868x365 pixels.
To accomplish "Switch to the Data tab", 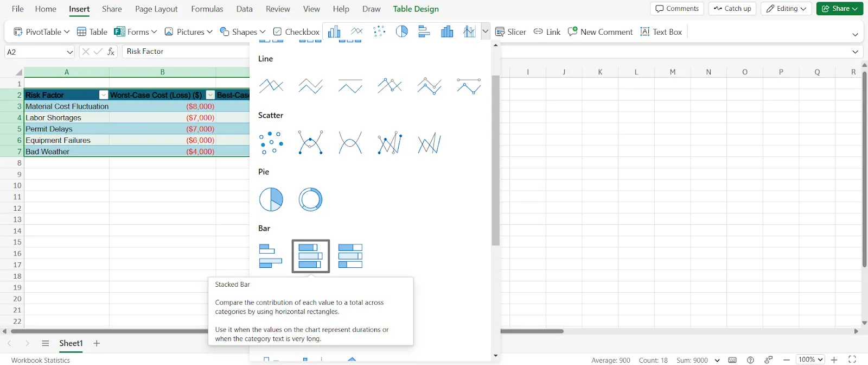I will [245, 9].
